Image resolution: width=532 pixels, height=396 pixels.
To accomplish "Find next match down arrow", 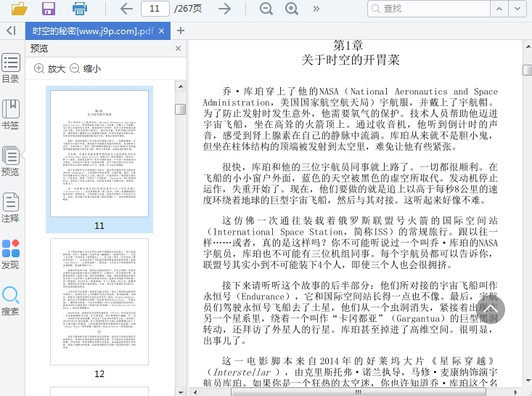I will pos(517,9).
